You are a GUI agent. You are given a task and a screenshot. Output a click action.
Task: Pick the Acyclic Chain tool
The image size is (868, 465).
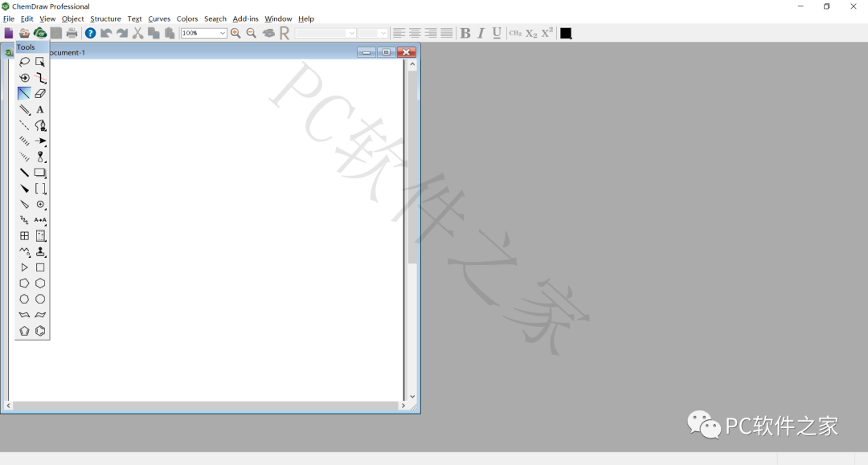pyautogui.click(x=24, y=251)
